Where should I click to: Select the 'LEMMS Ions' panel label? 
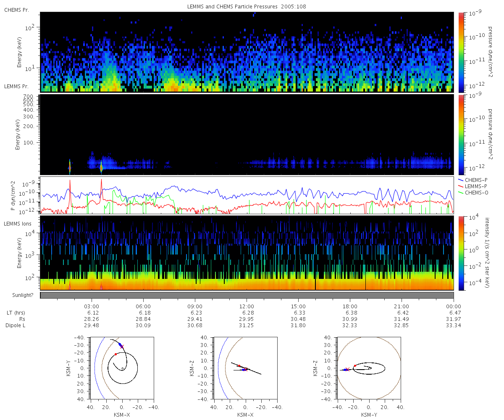18,224
